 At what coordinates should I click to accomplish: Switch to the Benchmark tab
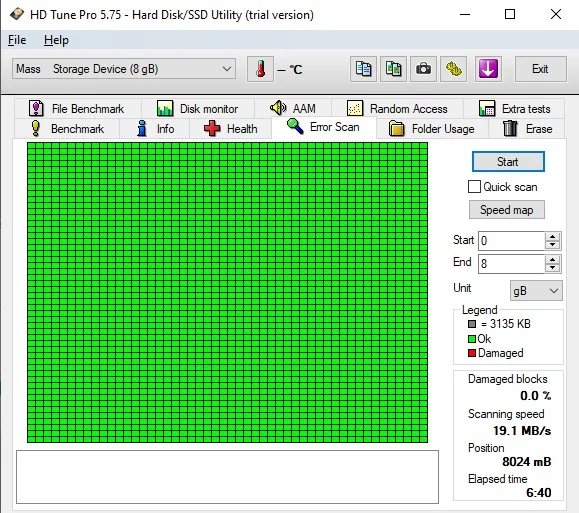click(67, 129)
